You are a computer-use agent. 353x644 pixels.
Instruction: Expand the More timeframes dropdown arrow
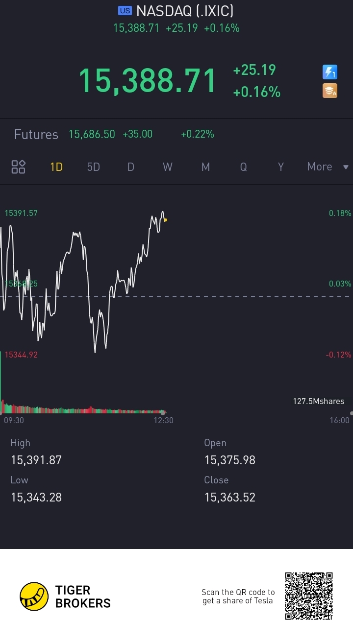tap(346, 167)
